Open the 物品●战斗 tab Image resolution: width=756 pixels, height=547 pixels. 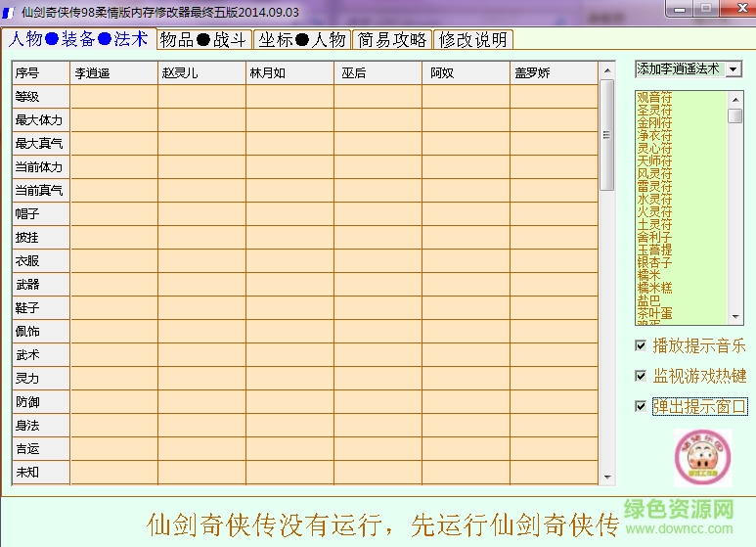tap(203, 39)
